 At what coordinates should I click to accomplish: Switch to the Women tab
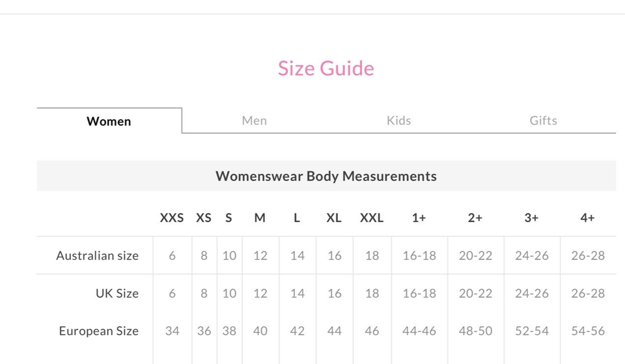[x=109, y=121]
